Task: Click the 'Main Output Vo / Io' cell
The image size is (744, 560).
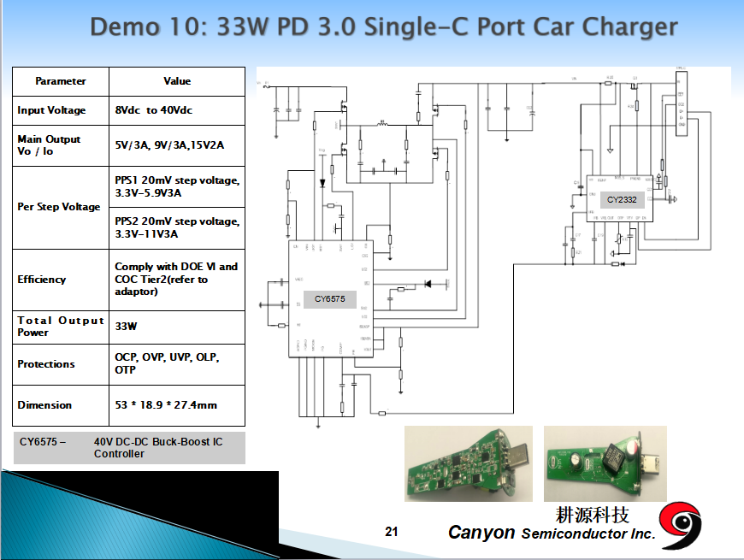Action: coord(61,145)
